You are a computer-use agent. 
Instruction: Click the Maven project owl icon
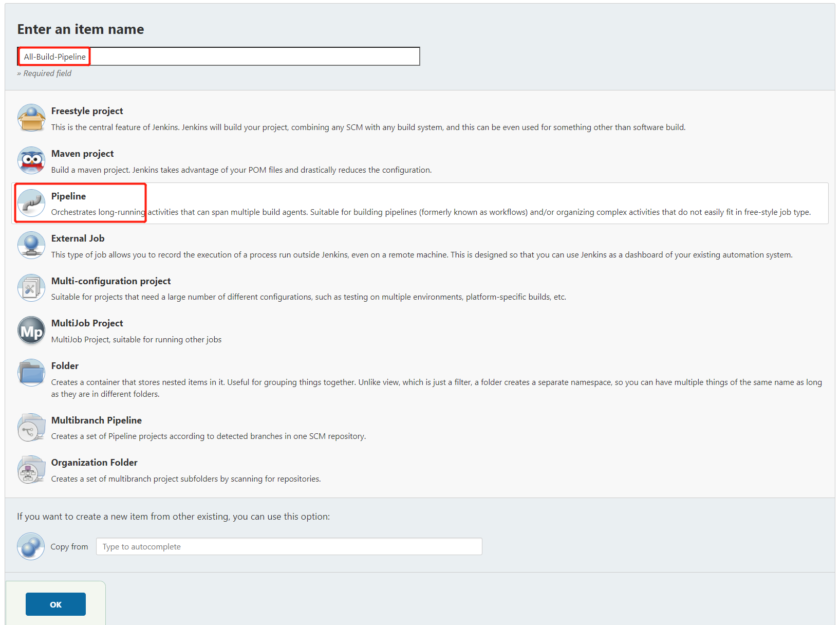(x=31, y=160)
